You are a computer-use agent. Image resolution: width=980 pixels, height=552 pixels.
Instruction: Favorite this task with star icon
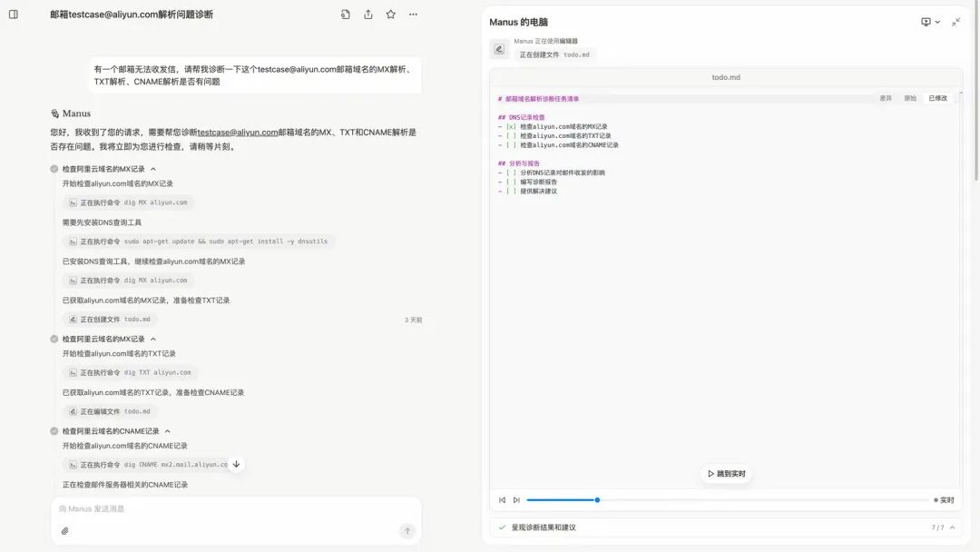click(x=390, y=15)
